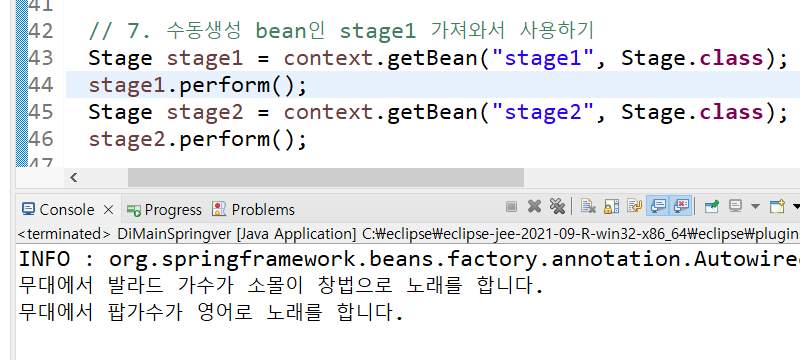Toggle Scroll Lock in the console
Image resolution: width=800 pixels, height=360 pixels.
pos(611,207)
